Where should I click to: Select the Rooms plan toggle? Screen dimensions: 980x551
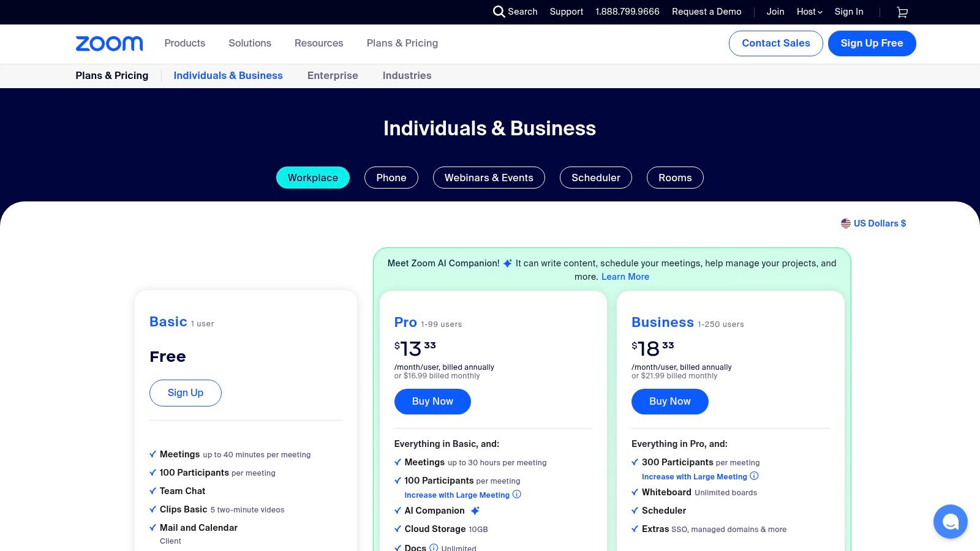pos(675,178)
